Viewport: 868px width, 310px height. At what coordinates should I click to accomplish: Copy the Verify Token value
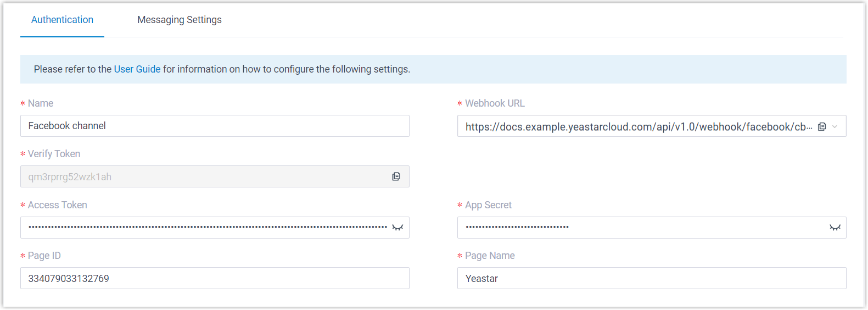click(x=396, y=176)
